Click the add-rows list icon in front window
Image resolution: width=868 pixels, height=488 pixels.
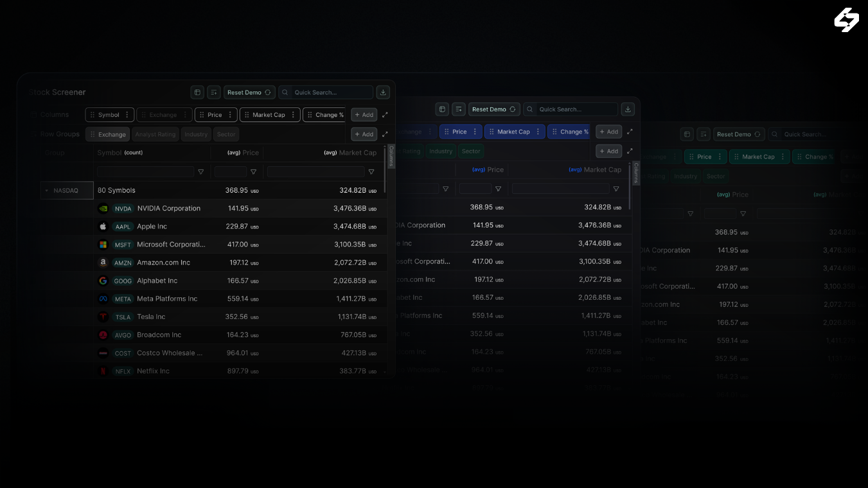click(214, 92)
